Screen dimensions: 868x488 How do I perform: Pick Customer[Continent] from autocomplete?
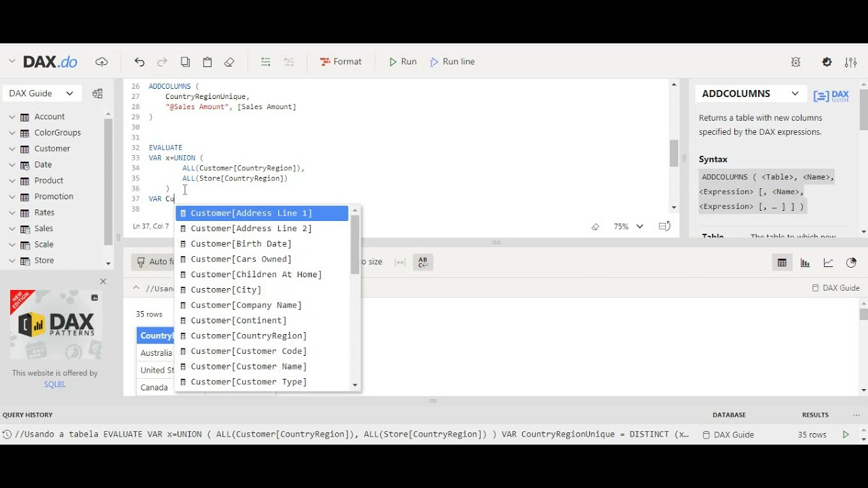point(262,321)
